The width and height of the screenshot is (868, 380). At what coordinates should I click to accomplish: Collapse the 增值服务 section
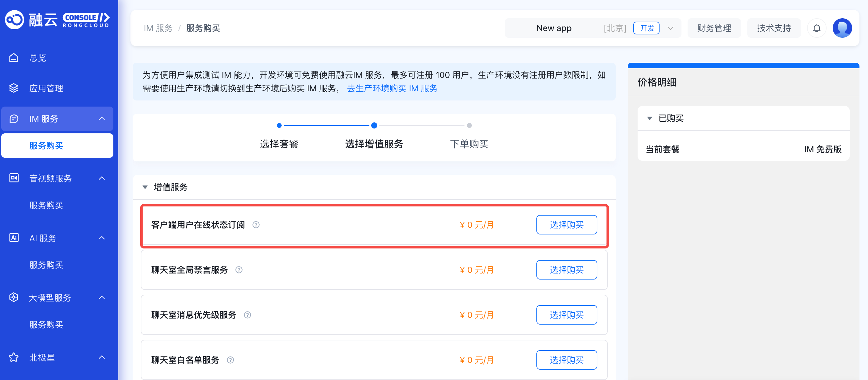pyautogui.click(x=145, y=187)
